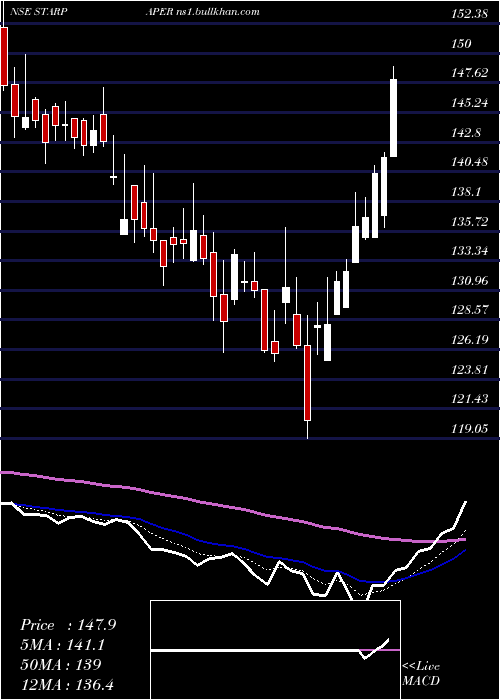Click the 130.96 price axis label

coord(470,281)
